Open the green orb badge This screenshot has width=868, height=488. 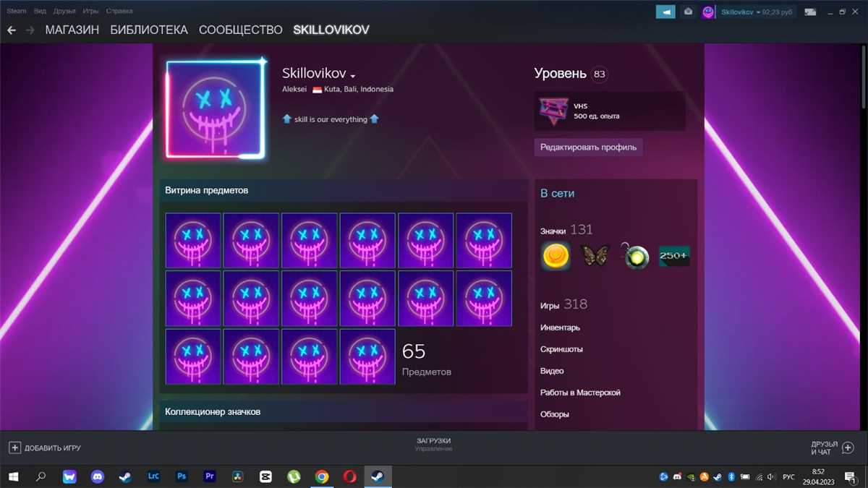pos(634,256)
